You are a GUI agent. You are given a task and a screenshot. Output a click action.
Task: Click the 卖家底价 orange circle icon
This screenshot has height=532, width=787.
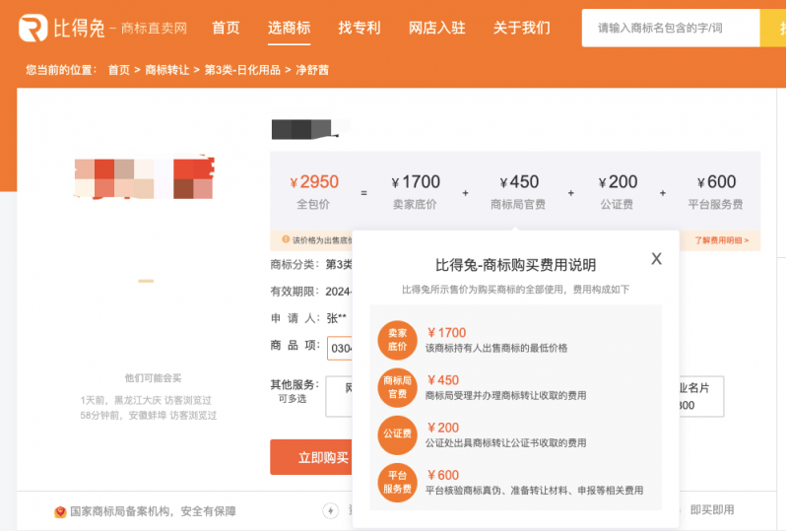click(398, 340)
